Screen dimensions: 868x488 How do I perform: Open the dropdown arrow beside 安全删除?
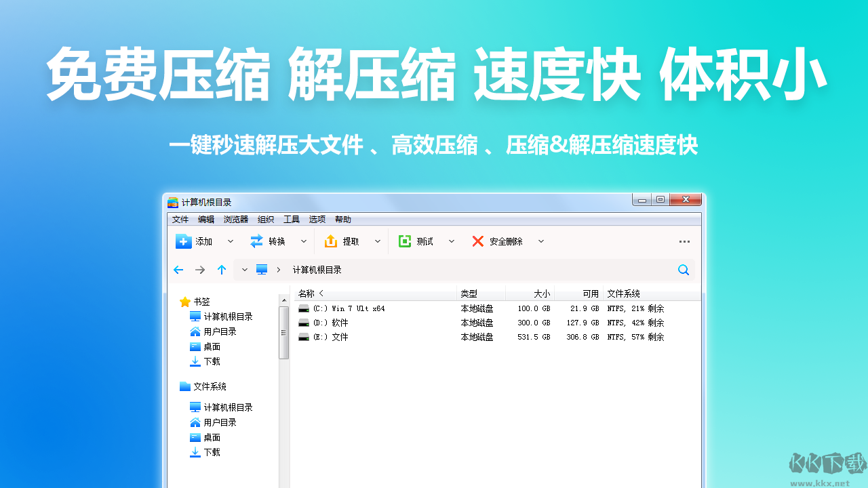[541, 241]
